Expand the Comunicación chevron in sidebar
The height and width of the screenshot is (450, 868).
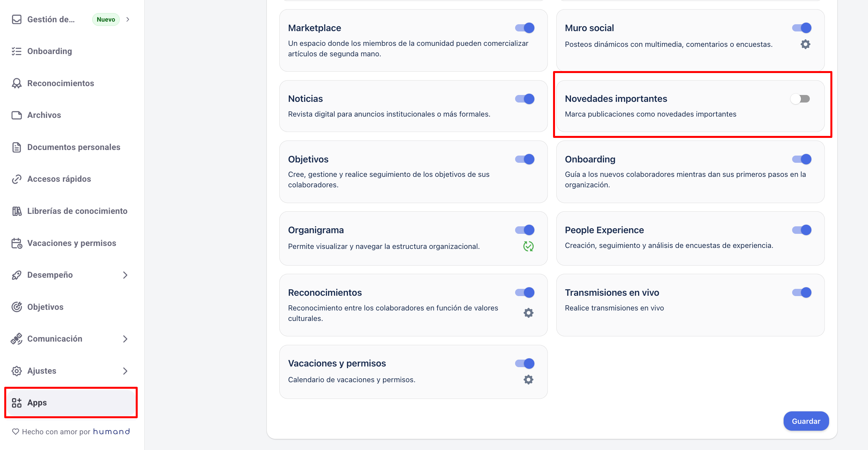pos(125,339)
